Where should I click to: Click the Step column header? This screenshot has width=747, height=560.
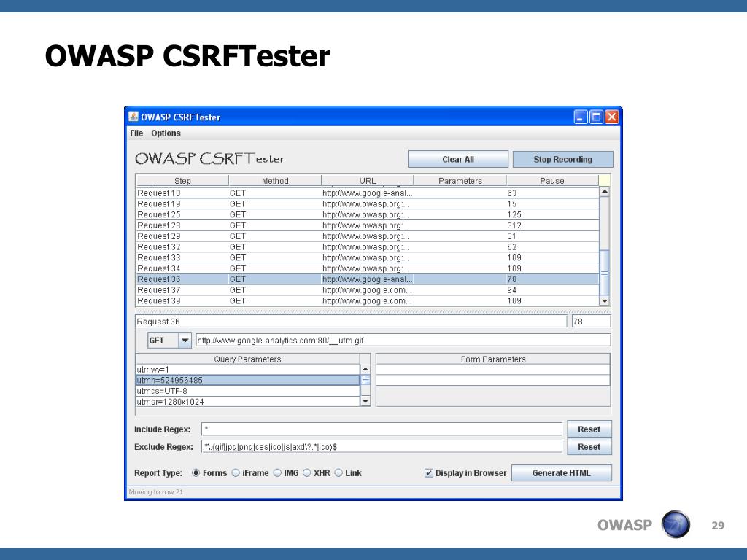click(182, 181)
